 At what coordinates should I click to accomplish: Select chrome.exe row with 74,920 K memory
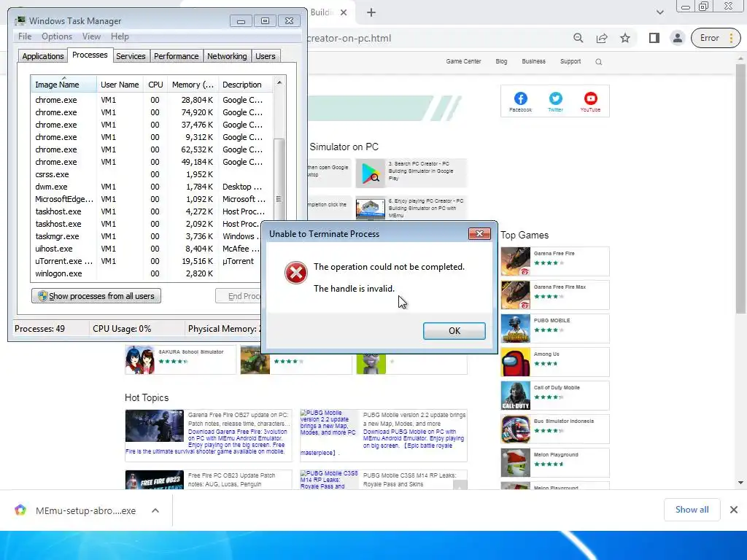point(152,112)
